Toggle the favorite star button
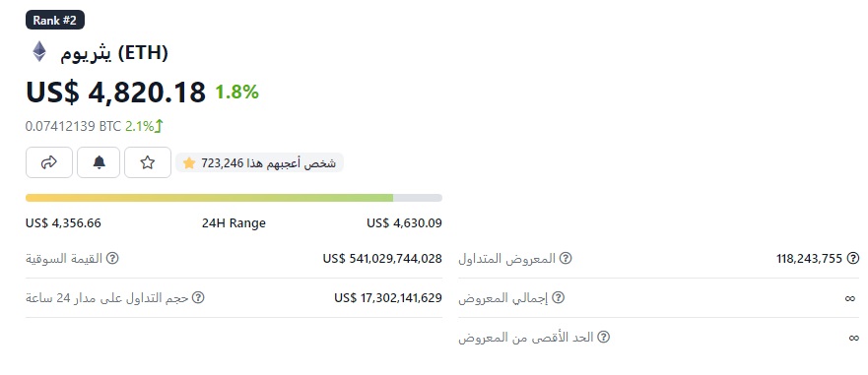This screenshot has width=868, height=375. pyautogui.click(x=147, y=162)
